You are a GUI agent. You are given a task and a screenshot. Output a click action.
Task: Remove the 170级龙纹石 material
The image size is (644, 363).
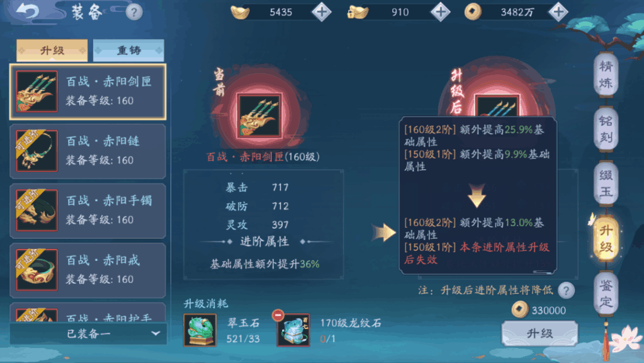pos(278,315)
